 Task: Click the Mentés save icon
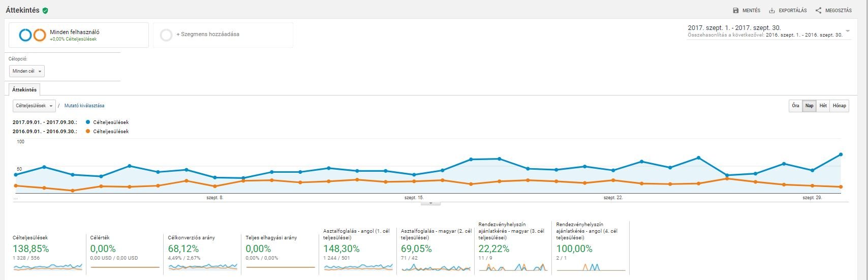point(735,10)
